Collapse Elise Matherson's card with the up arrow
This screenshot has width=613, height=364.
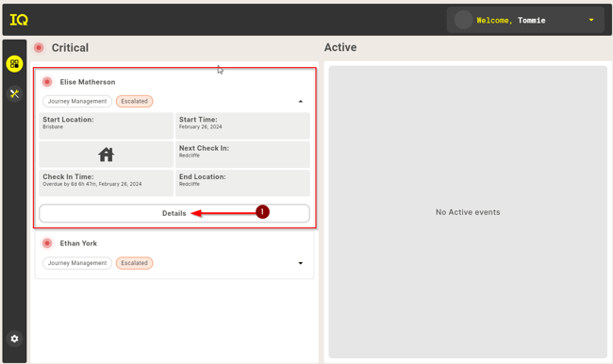click(x=300, y=101)
